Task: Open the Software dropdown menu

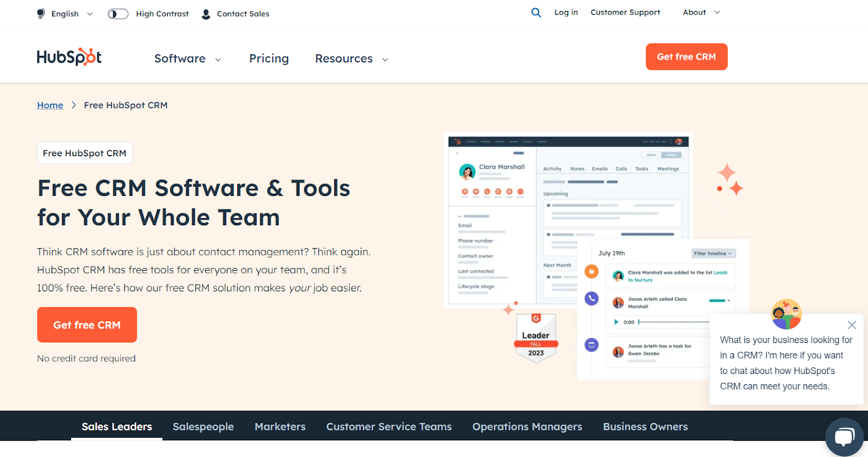Action: point(188,59)
